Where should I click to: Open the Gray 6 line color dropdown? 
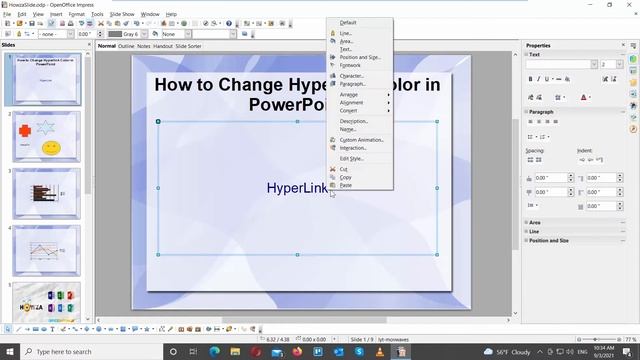(x=144, y=34)
